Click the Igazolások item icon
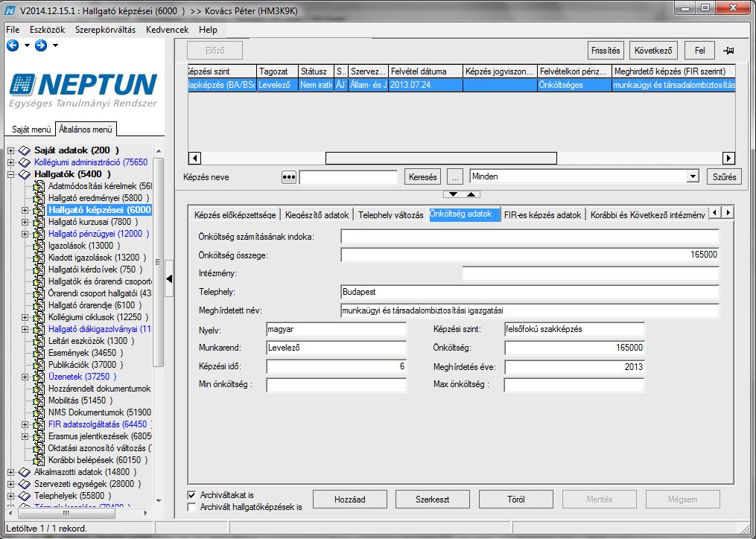756x539 pixels. tap(39, 246)
